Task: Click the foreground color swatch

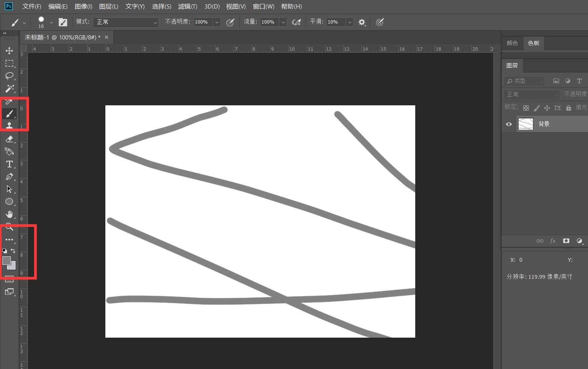Action: coord(6,260)
